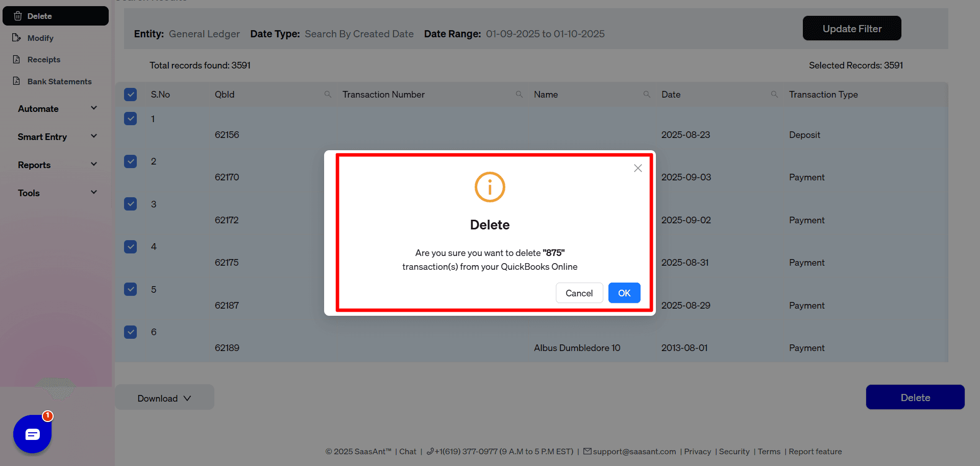Uncheck the checkbox for row 4
This screenshot has height=466, width=980.
click(x=131, y=247)
